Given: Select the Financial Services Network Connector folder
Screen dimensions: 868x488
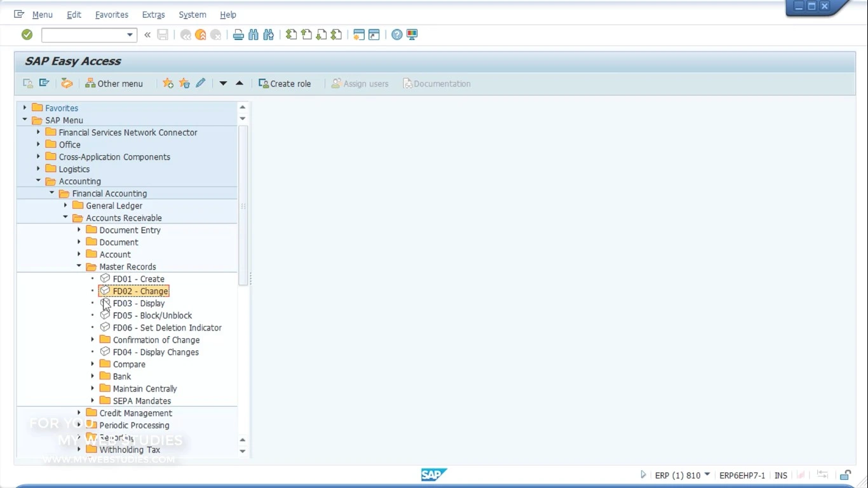Looking at the screenshot, I should tap(128, 132).
